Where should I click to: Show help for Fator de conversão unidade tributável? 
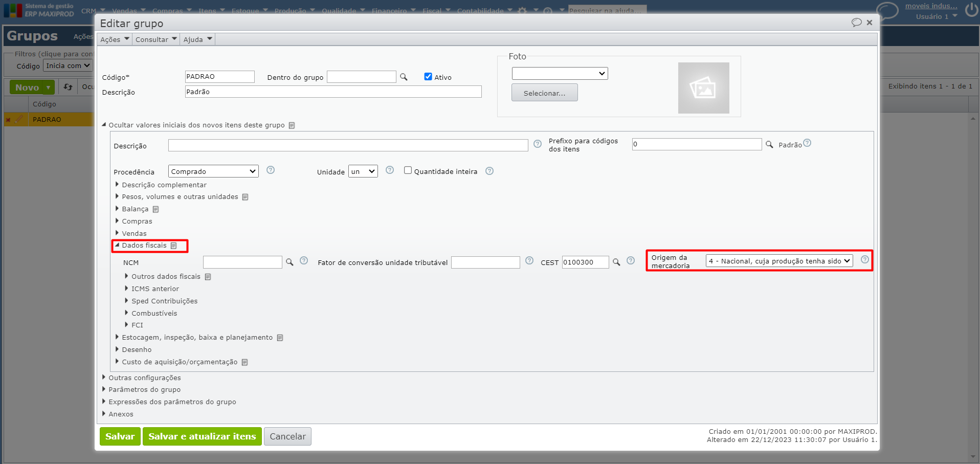coord(529,260)
